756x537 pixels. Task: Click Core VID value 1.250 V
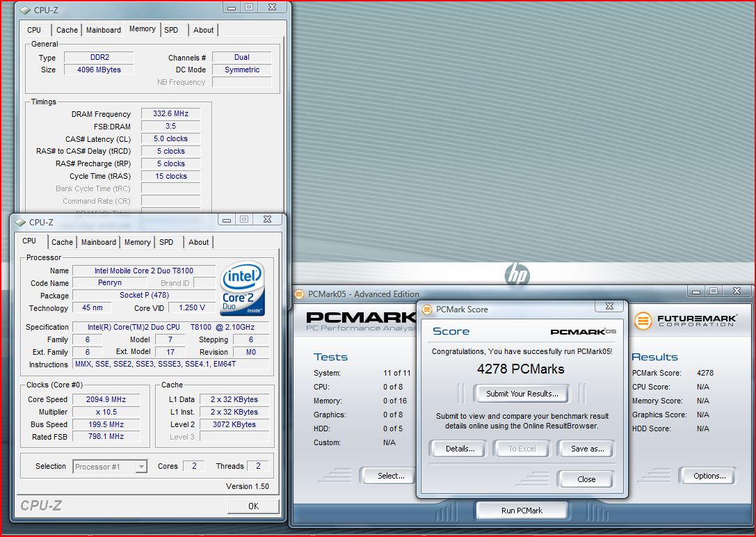click(x=191, y=307)
